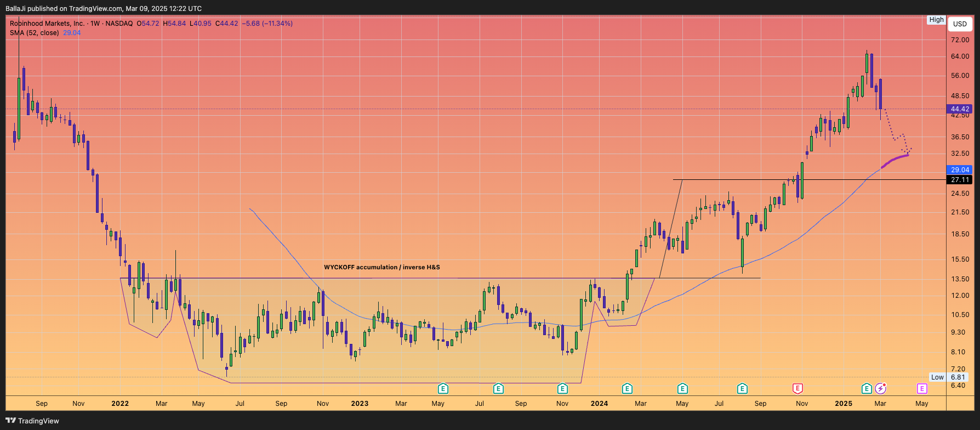Image resolution: width=980 pixels, height=430 pixels.
Task: Click the blue 29.04 price axis tag
Action: (960, 170)
